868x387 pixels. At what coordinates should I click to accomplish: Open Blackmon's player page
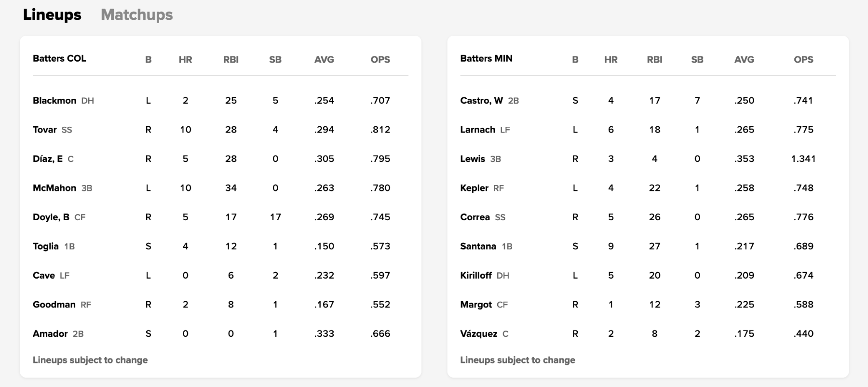[x=54, y=101]
